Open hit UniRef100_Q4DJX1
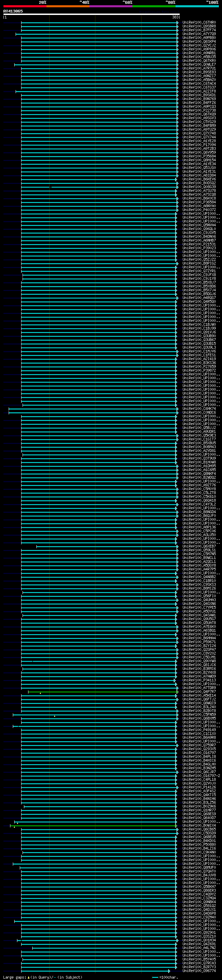Image resolution: width=222 pixels, height=980 pixels. tap(199, 910)
